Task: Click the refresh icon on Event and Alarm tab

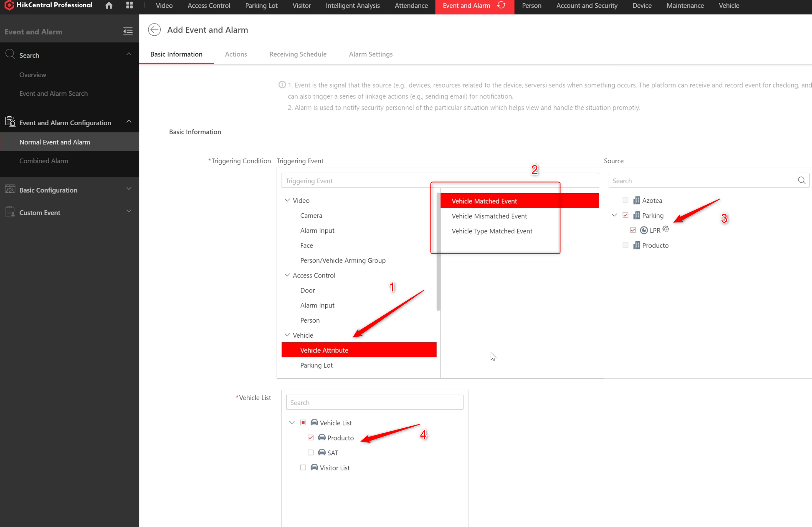Action: pos(501,5)
